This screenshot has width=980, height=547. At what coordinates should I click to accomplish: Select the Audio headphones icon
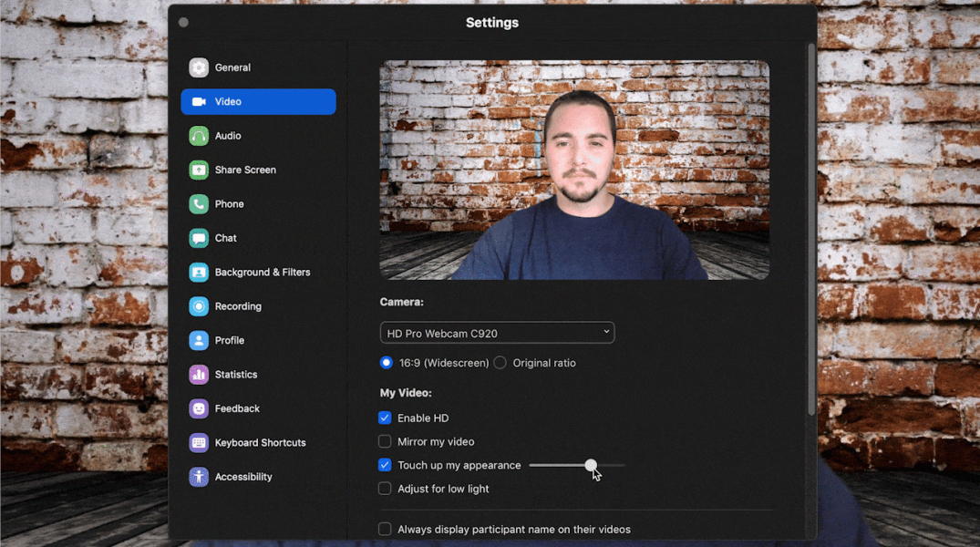pyautogui.click(x=199, y=136)
